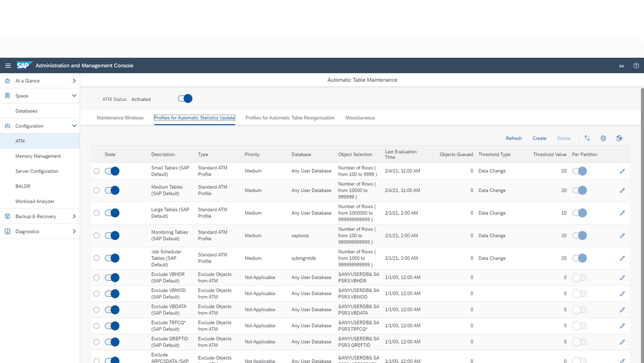The image size is (644, 363).
Task: Edit Exclude VBHDR profile with pencil icon
Action: click(x=622, y=278)
